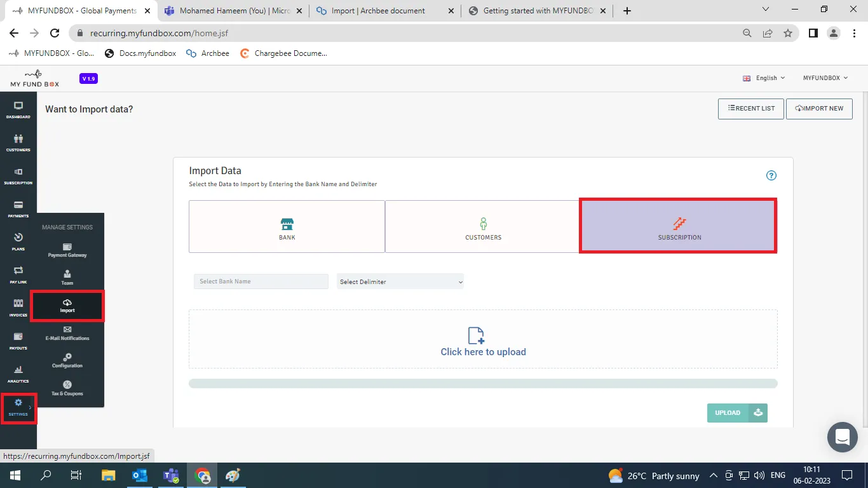Select Import in the settings menu
This screenshot has width=868, height=488.
point(67,306)
